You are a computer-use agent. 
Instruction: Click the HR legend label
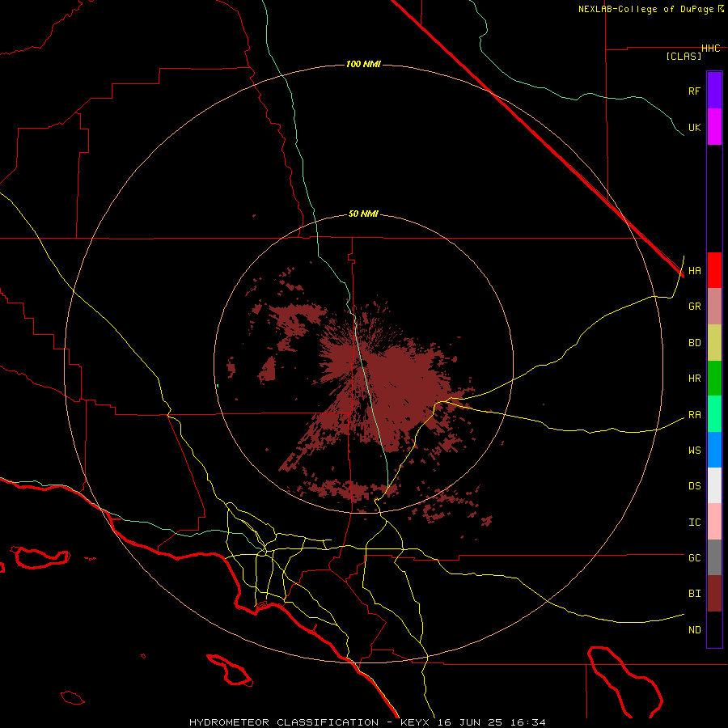coord(694,379)
